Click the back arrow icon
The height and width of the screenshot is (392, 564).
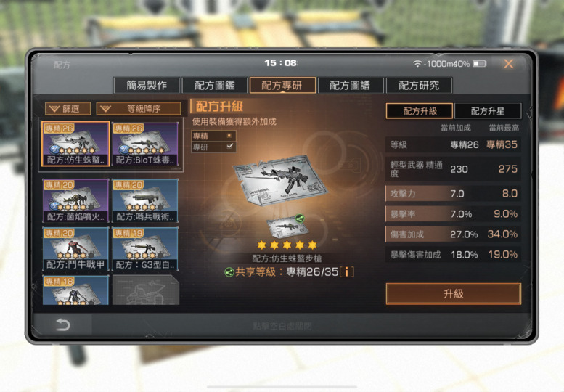pyautogui.click(x=63, y=324)
